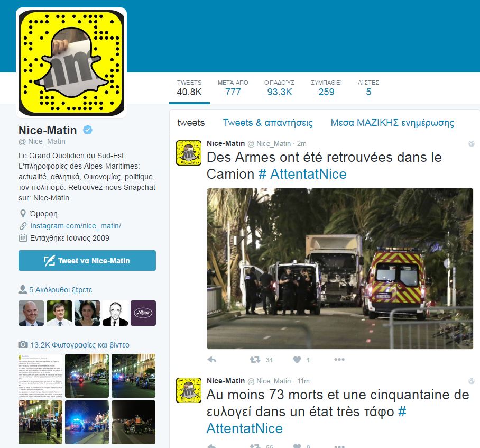Open the Μέσα ΜΑΖΙΚΗΣ ενημέρωσης tab
This screenshot has width=480, height=448.
point(392,123)
